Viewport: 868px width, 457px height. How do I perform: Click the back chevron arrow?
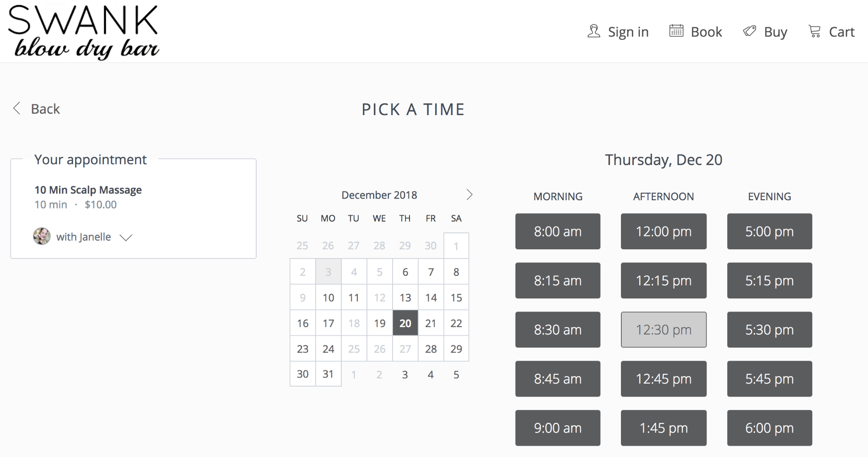(17, 108)
